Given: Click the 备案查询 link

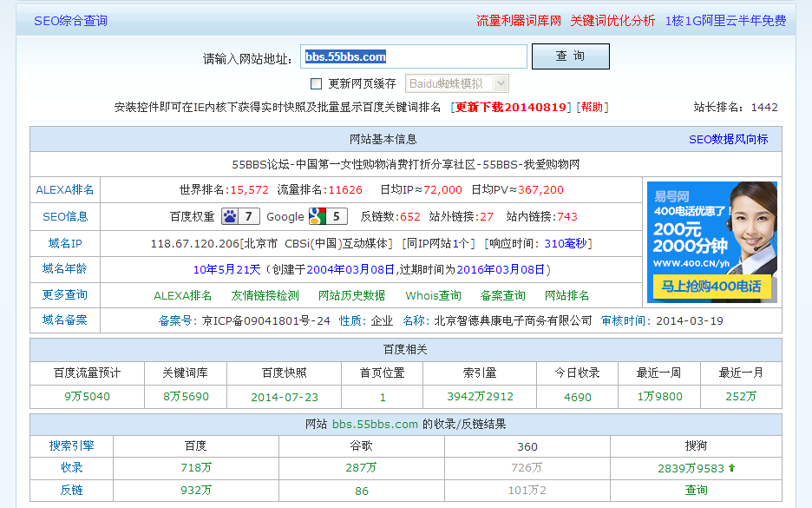Looking at the screenshot, I should click(502, 295).
